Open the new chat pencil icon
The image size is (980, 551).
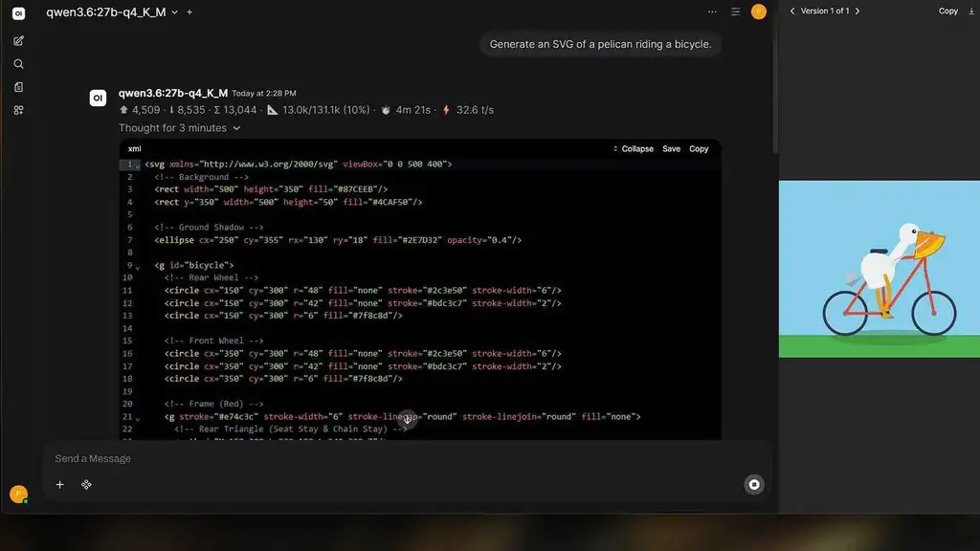[x=19, y=40]
